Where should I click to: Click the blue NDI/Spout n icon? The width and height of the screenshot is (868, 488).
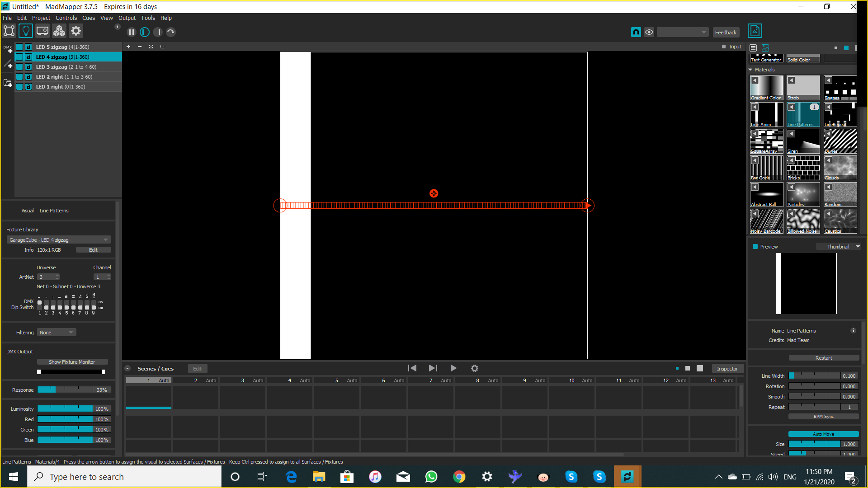click(636, 32)
